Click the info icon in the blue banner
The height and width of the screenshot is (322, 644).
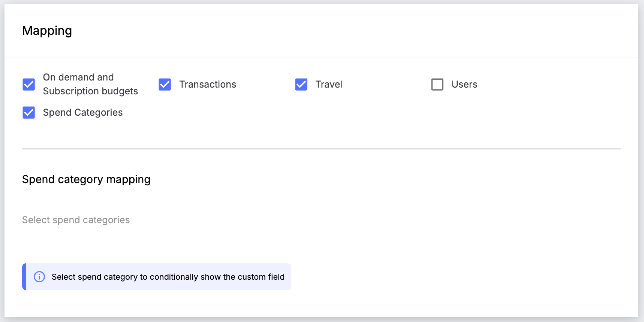point(39,277)
